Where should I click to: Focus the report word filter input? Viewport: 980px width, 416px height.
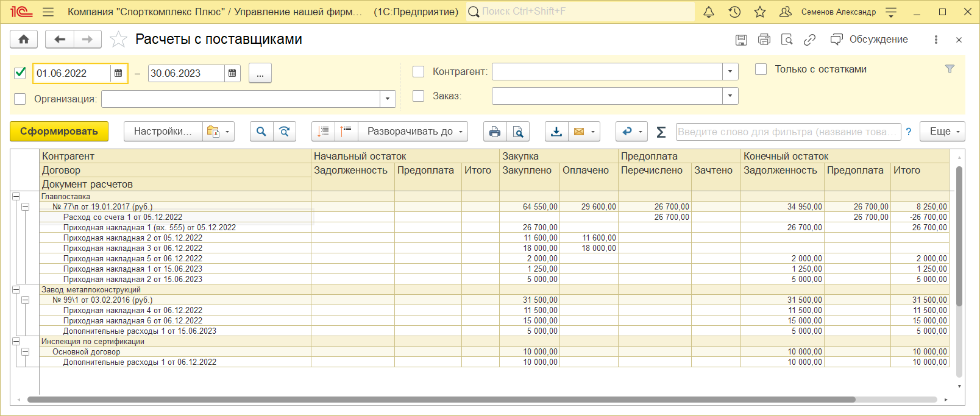788,132
